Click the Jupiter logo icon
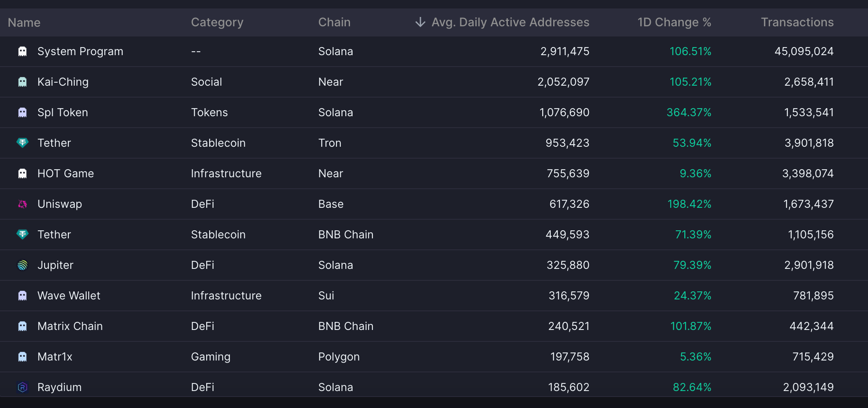This screenshot has height=408, width=868. click(x=22, y=265)
